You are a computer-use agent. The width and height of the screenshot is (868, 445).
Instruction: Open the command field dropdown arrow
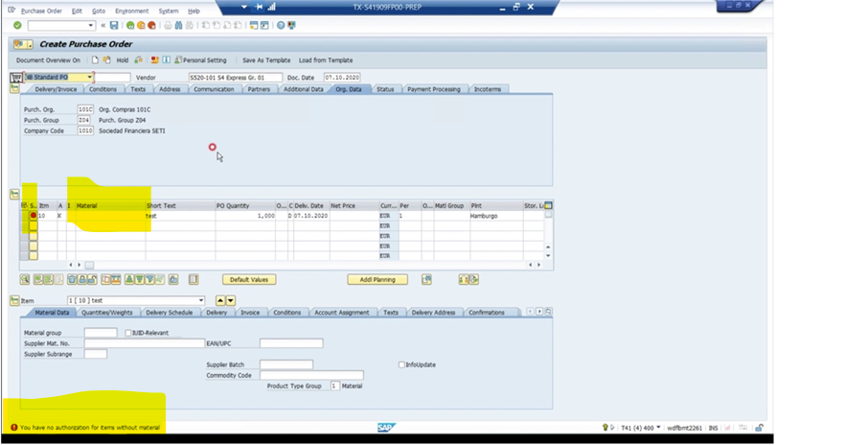[91, 26]
